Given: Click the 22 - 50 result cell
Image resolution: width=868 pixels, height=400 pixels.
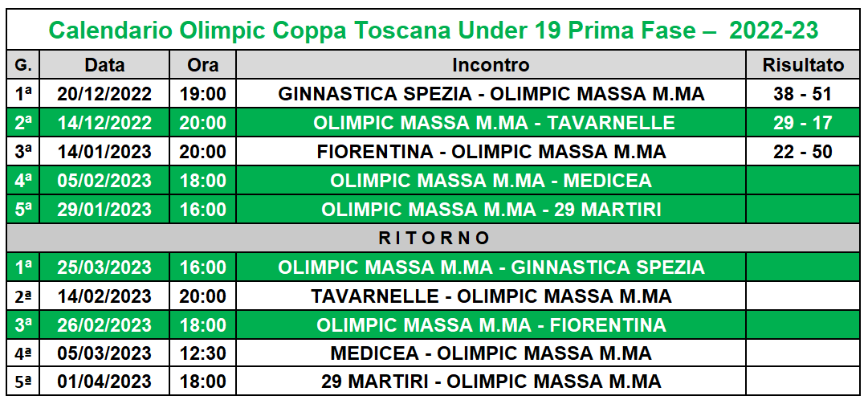Looking at the screenshot, I should click(x=803, y=152).
